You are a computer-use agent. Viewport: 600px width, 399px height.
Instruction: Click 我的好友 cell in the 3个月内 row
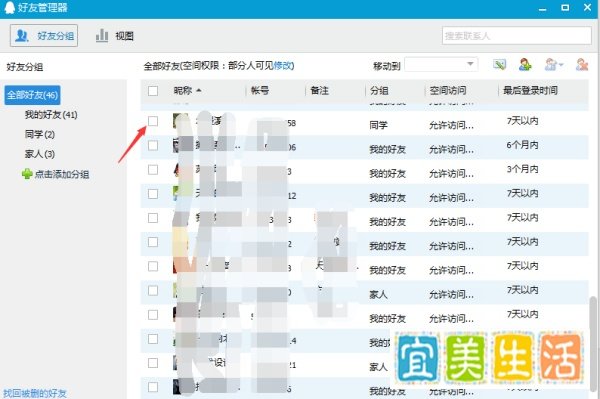pos(387,174)
